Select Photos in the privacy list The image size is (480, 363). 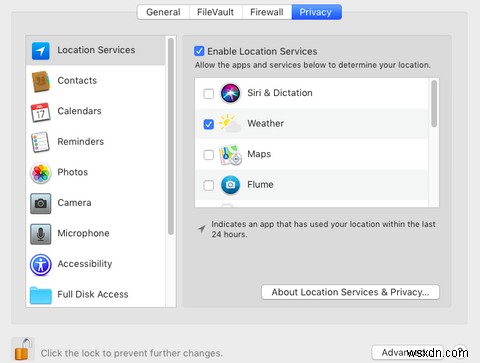96,173
